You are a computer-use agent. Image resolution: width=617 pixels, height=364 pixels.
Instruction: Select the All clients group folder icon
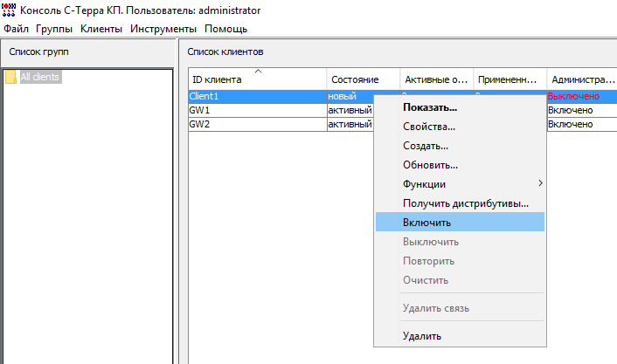pyautogui.click(x=10, y=77)
